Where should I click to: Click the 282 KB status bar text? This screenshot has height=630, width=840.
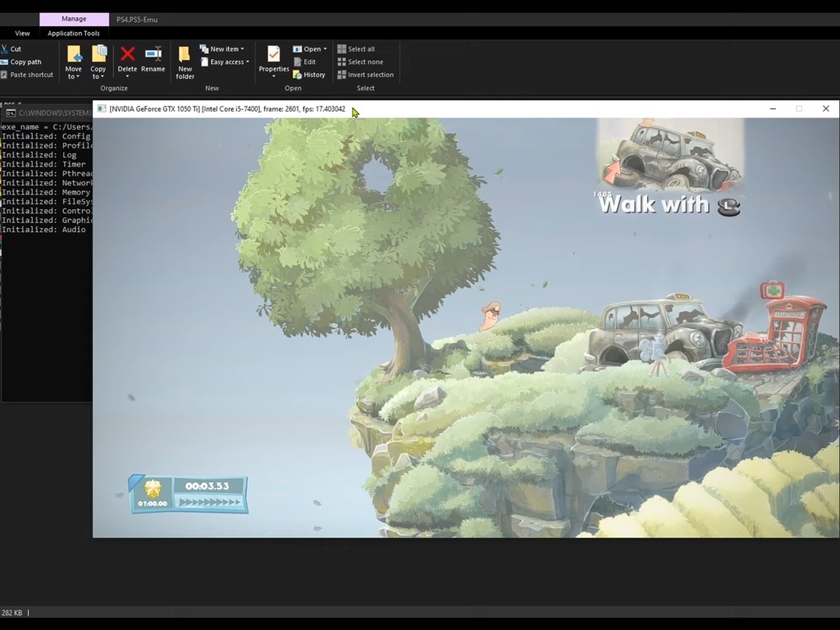tap(11, 612)
